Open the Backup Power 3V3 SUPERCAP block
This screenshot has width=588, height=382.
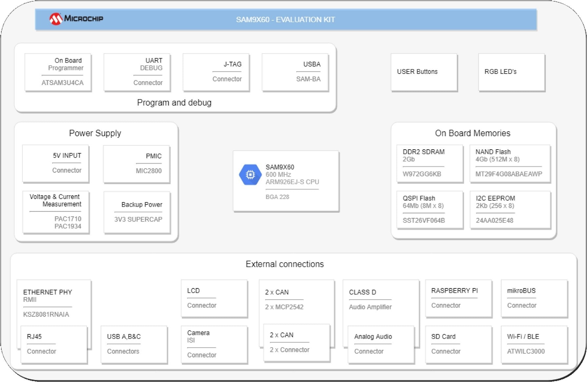coord(137,212)
